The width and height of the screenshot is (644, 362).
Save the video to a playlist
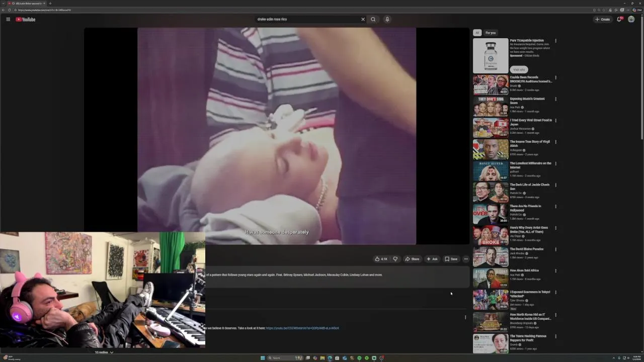(451, 259)
